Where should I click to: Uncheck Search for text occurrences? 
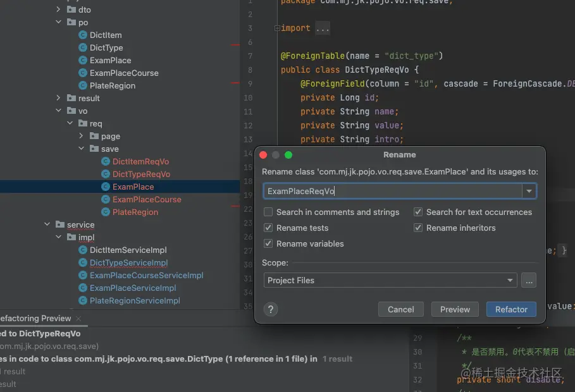[x=418, y=212]
